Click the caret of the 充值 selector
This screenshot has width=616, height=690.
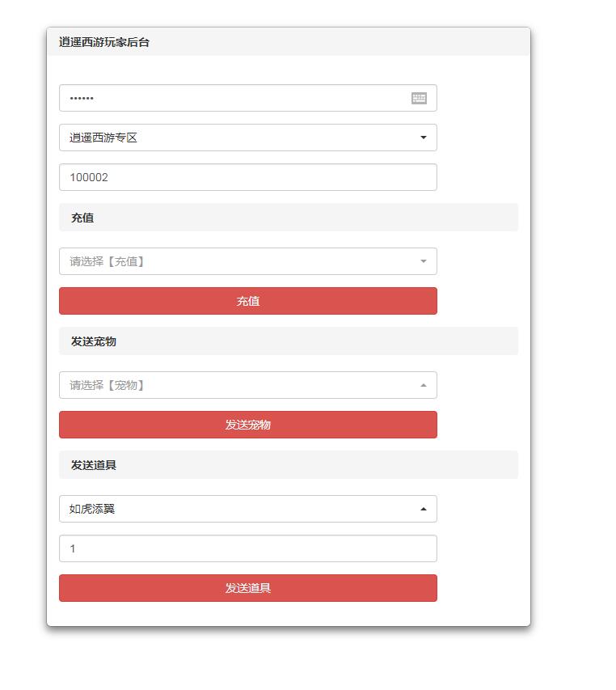point(423,261)
